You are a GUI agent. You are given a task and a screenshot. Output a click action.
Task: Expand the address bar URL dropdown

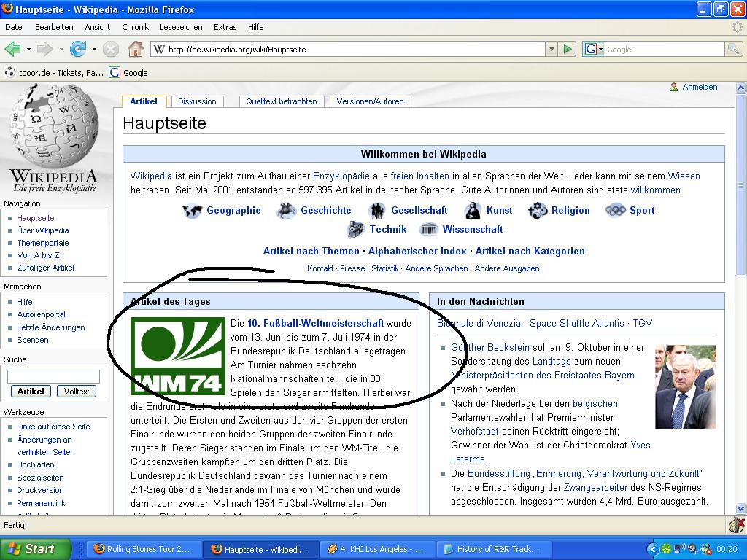pyautogui.click(x=551, y=50)
